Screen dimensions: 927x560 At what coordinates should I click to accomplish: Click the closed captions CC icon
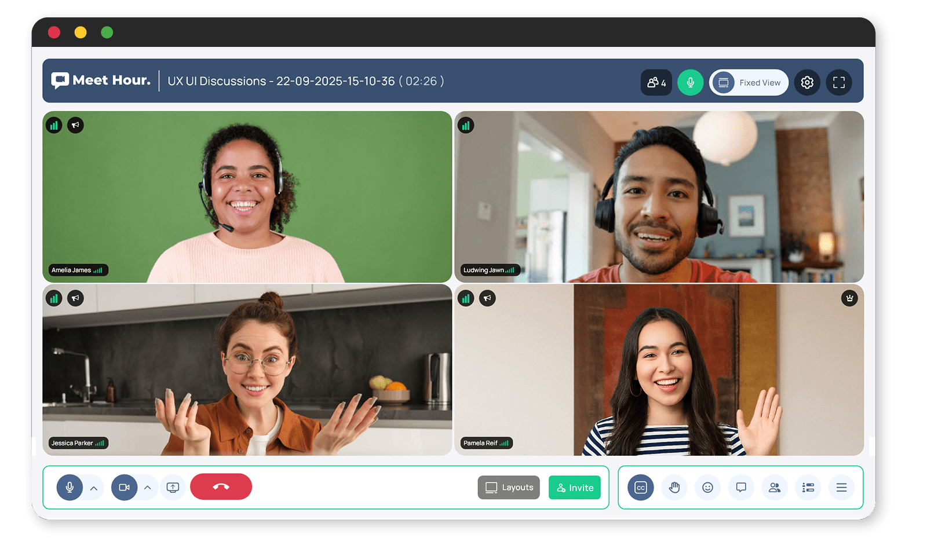click(x=640, y=488)
